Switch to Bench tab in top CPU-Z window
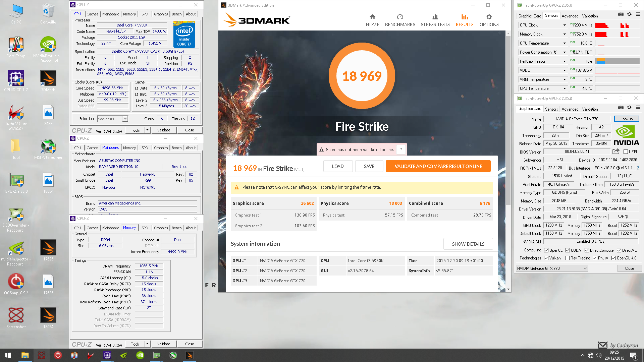 coord(176,14)
